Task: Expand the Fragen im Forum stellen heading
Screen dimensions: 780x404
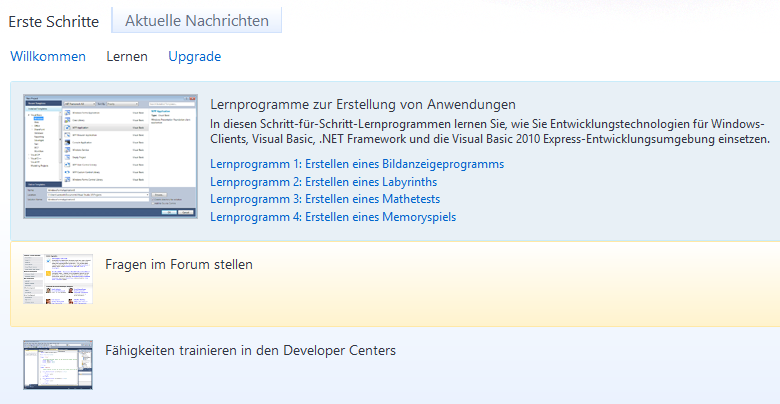Action: [179, 265]
